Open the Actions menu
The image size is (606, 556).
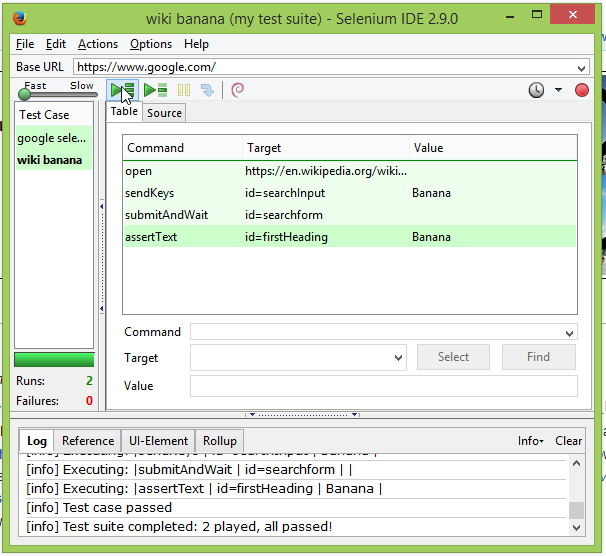[98, 44]
